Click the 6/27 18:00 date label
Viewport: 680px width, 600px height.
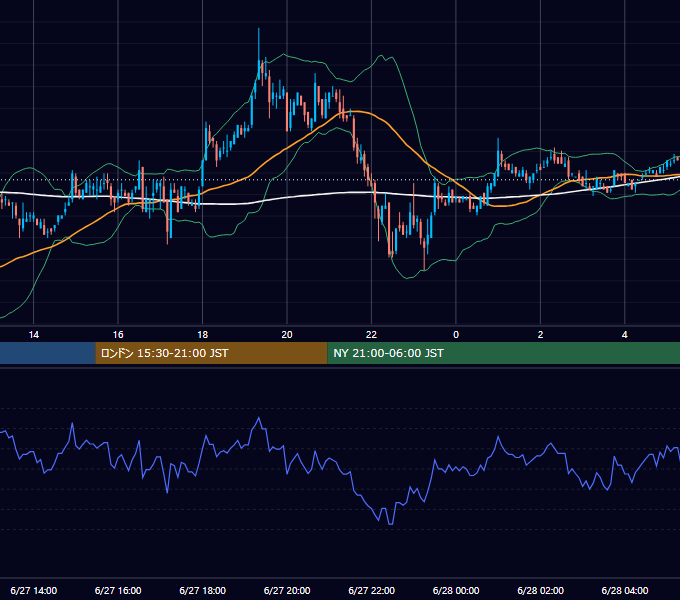(203, 590)
